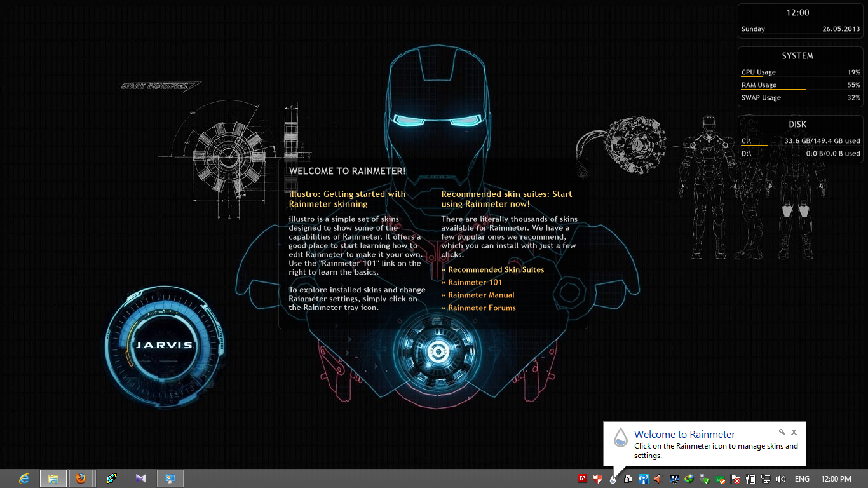868x488 pixels.
Task: Click the red Adobe tray icon
Action: 582,479
